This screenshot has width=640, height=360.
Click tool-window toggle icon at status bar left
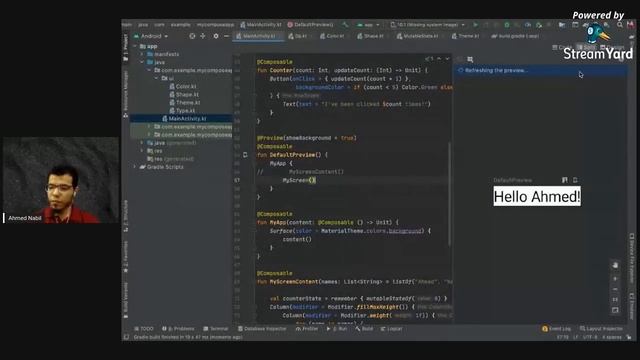126,337
